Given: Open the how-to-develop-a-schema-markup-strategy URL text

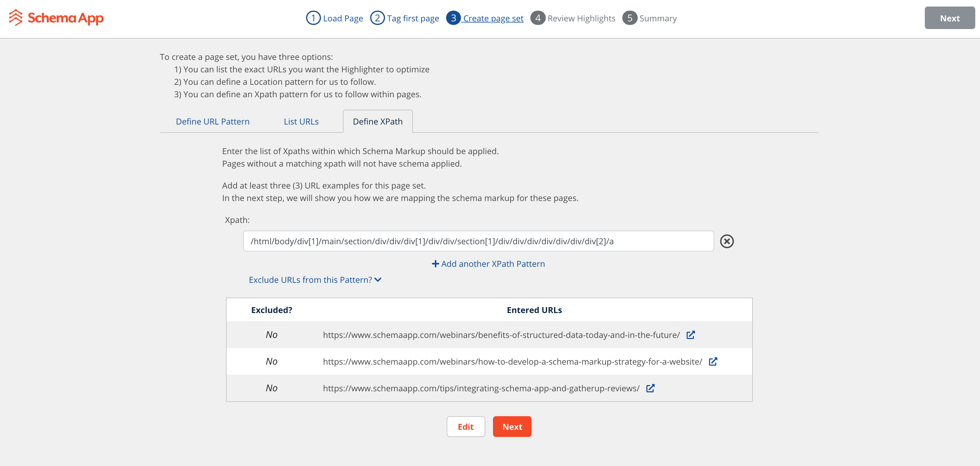Looking at the screenshot, I should pos(512,361).
